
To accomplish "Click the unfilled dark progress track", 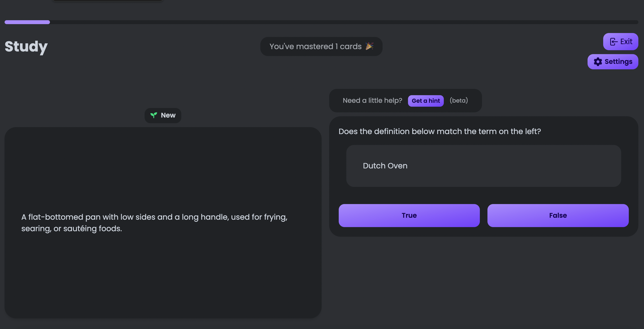I will tap(335, 22).
